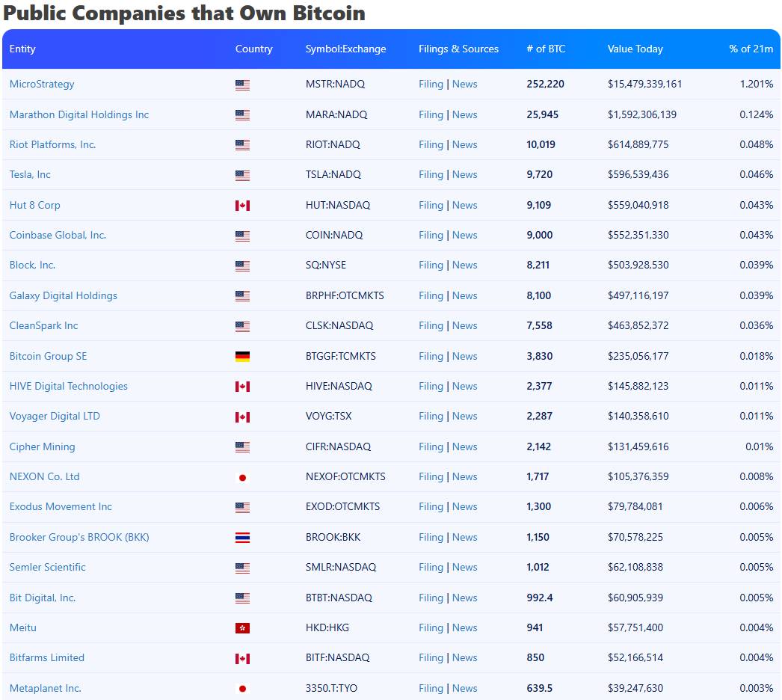Open the NEXON Co. Ltd link
Viewport: 782px width, 700px height.
click(44, 476)
